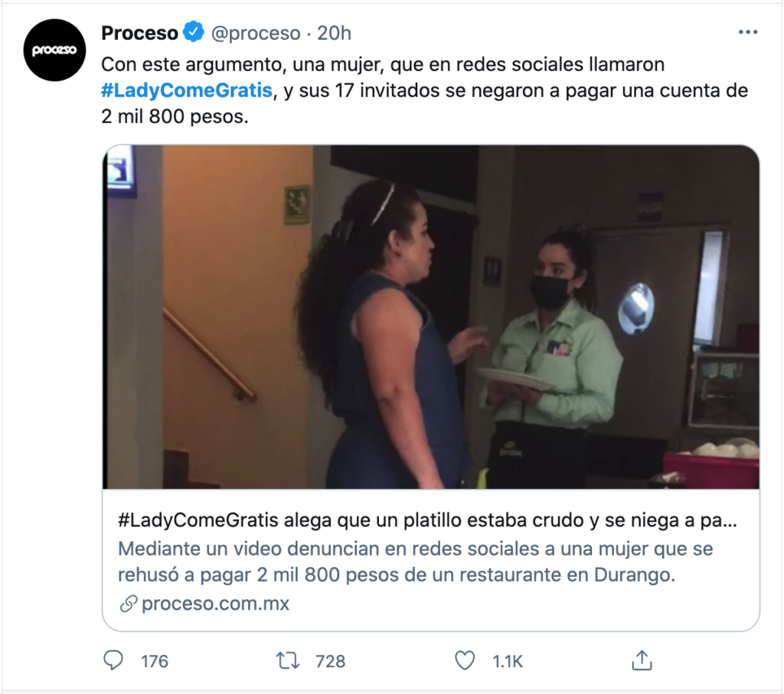Click the tweet text about 17 invitados
Image resolution: width=784 pixels, height=694 pixels.
pyautogui.click(x=424, y=90)
